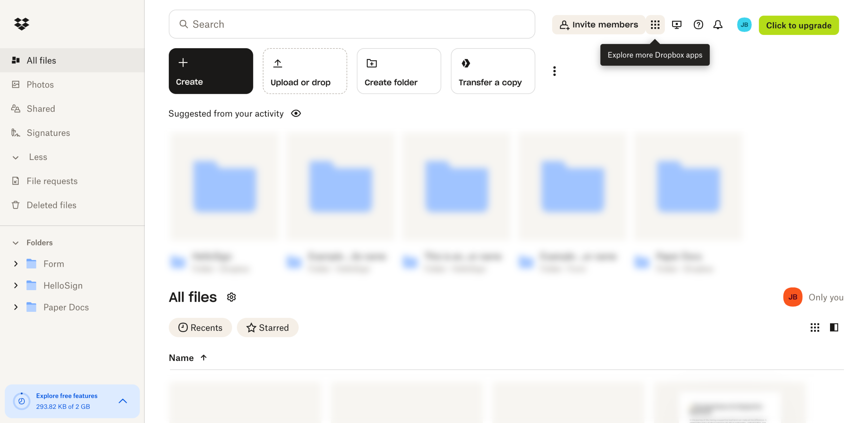Click the Dropbox logo
Viewport: 868px width, 423px height.
point(22,24)
